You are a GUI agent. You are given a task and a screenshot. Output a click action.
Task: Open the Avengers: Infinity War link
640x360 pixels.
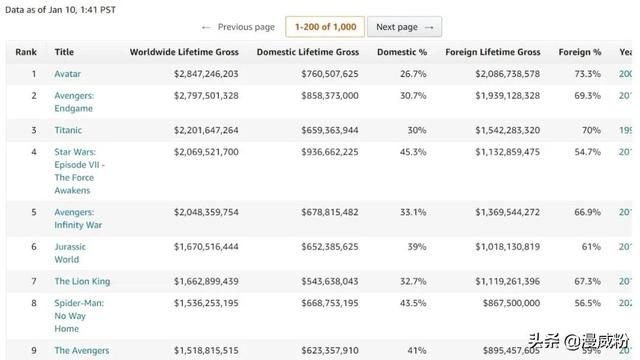[78, 218]
